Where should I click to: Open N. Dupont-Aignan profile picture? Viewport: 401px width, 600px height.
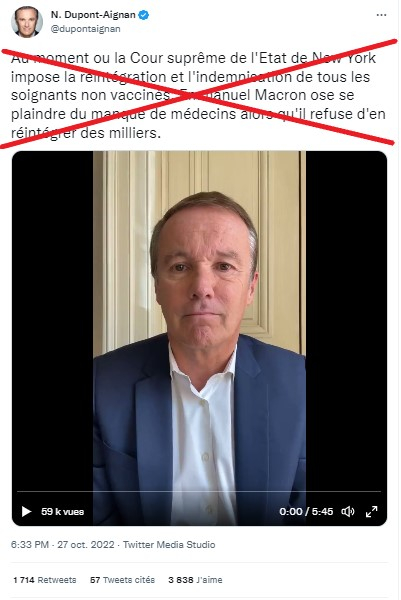[27, 22]
